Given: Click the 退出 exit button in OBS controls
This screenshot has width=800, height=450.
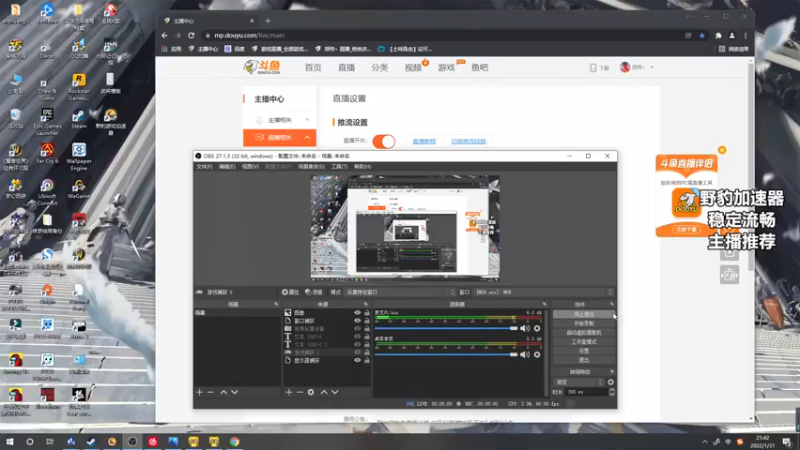Looking at the screenshot, I should point(584,360).
